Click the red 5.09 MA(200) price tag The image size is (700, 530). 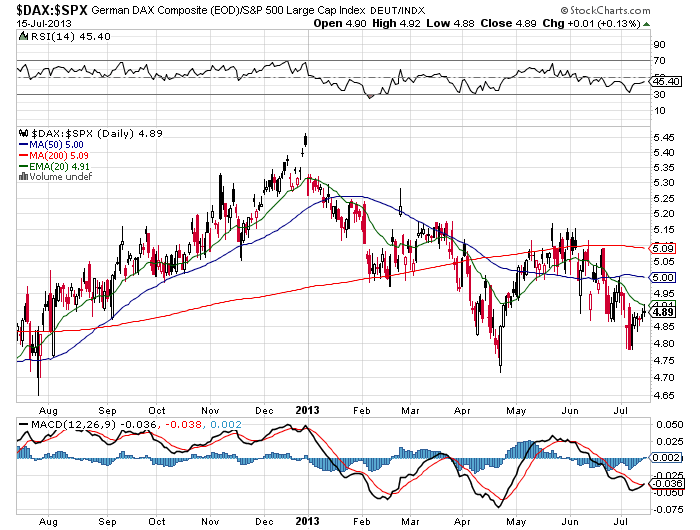663,247
